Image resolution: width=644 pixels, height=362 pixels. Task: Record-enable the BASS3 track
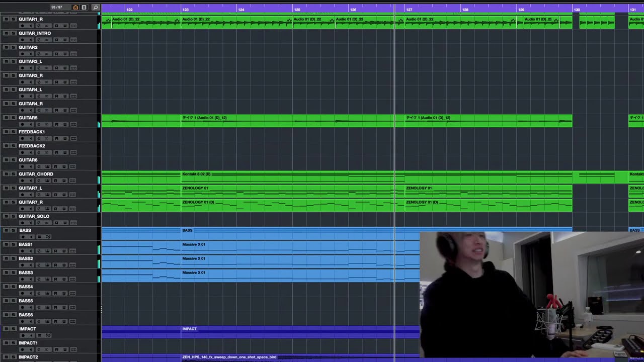[22, 279]
